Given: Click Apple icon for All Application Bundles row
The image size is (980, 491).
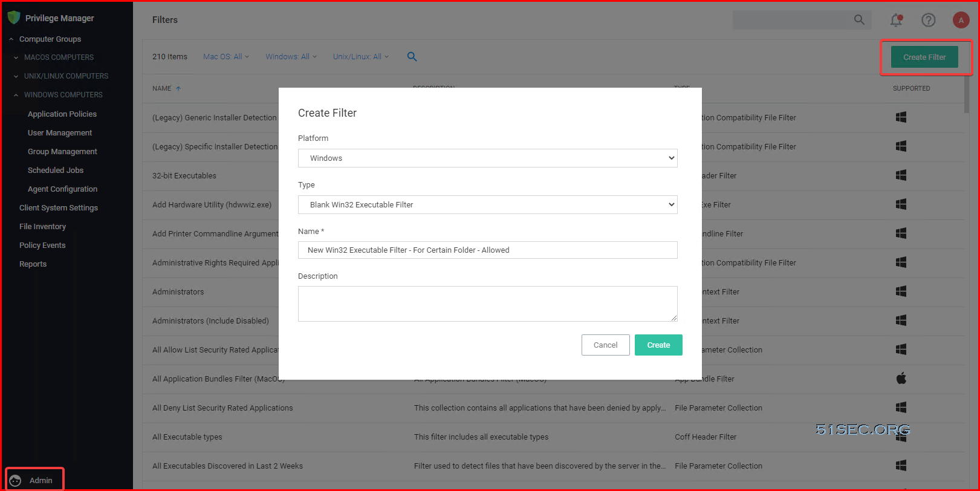Looking at the screenshot, I should (x=901, y=379).
